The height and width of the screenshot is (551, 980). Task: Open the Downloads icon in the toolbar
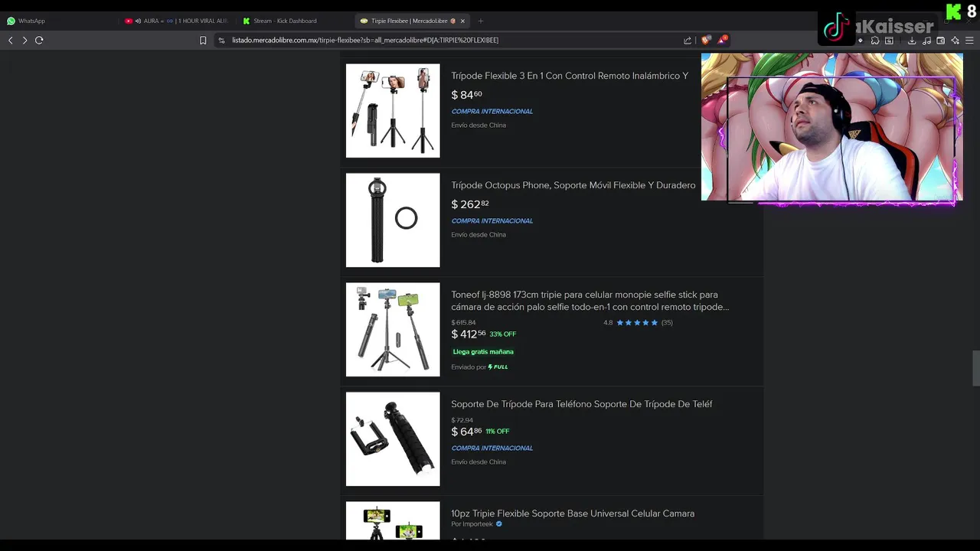click(912, 41)
